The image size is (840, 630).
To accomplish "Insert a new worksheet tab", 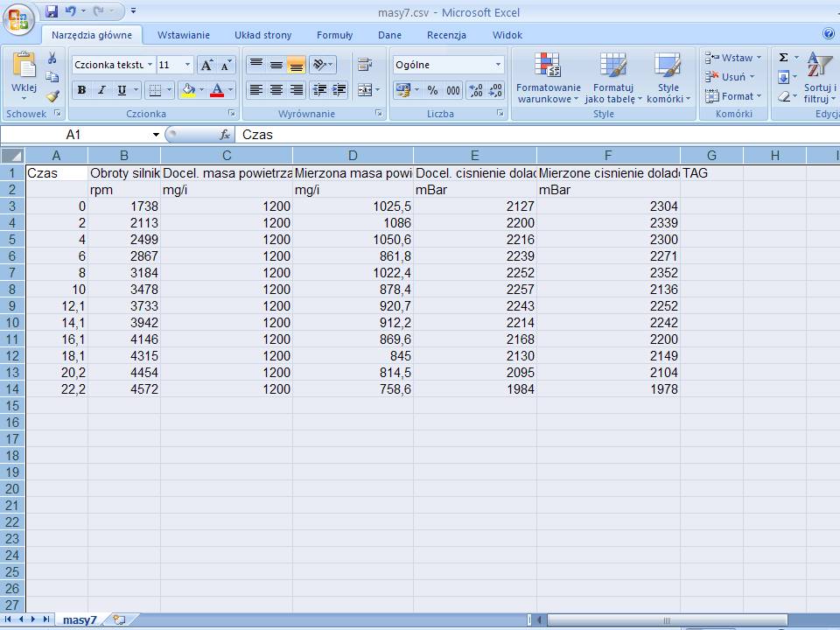I will (119, 619).
